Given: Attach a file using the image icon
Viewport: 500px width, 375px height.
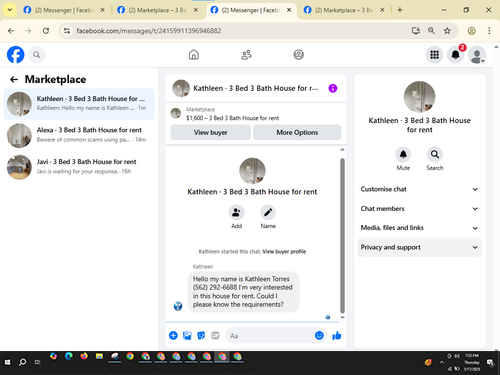Looking at the screenshot, I should click(x=187, y=335).
